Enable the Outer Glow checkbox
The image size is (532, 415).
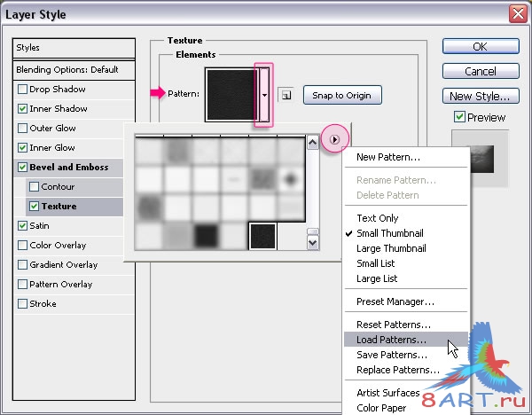pyautogui.click(x=22, y=129)
